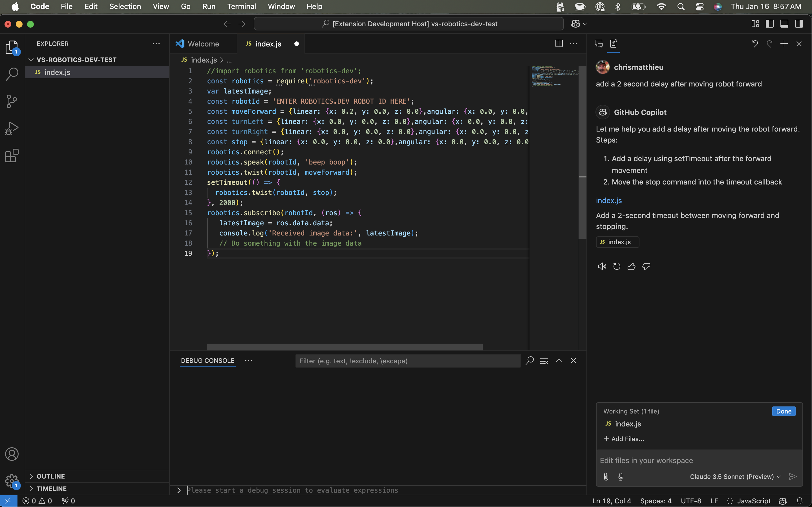812x507 pixels.
Task: Open the Terminal menu
Action: [x=241, y=6]
